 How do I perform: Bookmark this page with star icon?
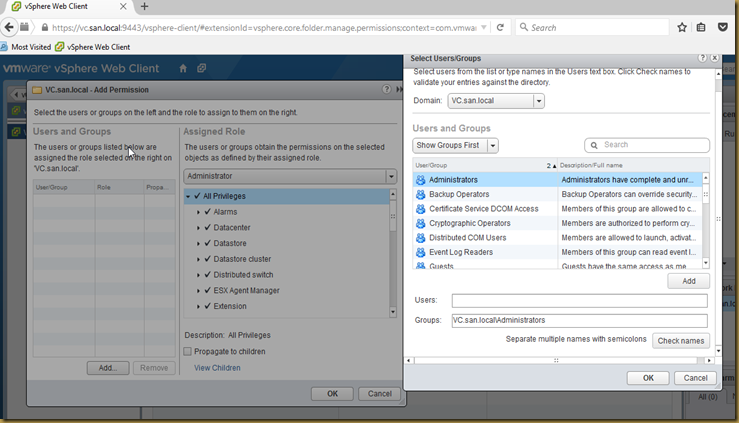tap(682, 27)
